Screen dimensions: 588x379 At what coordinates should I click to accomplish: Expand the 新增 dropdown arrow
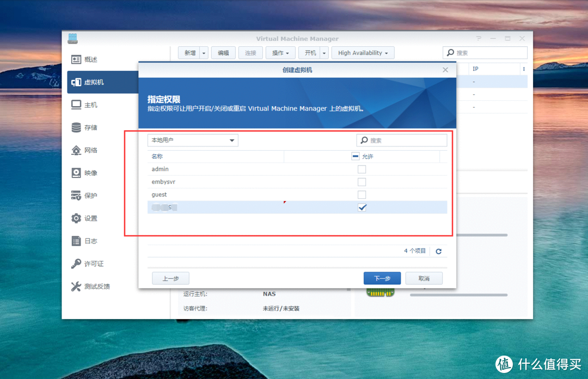point(204,53)
